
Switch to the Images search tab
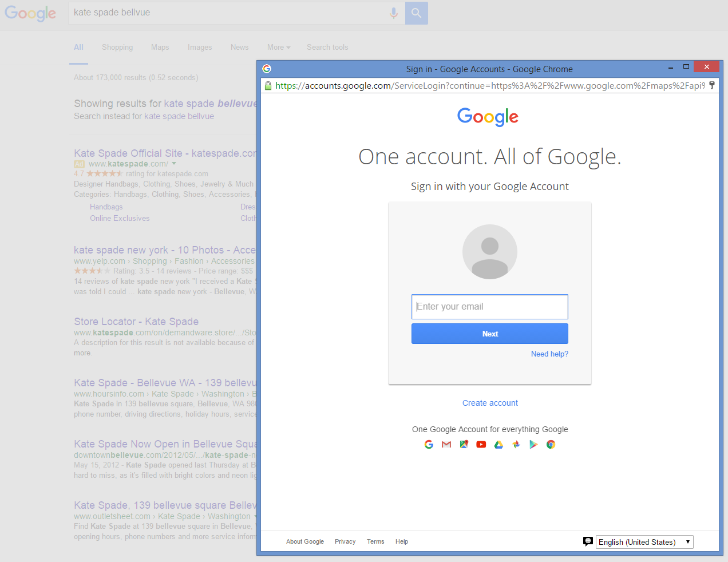(200, 48)
